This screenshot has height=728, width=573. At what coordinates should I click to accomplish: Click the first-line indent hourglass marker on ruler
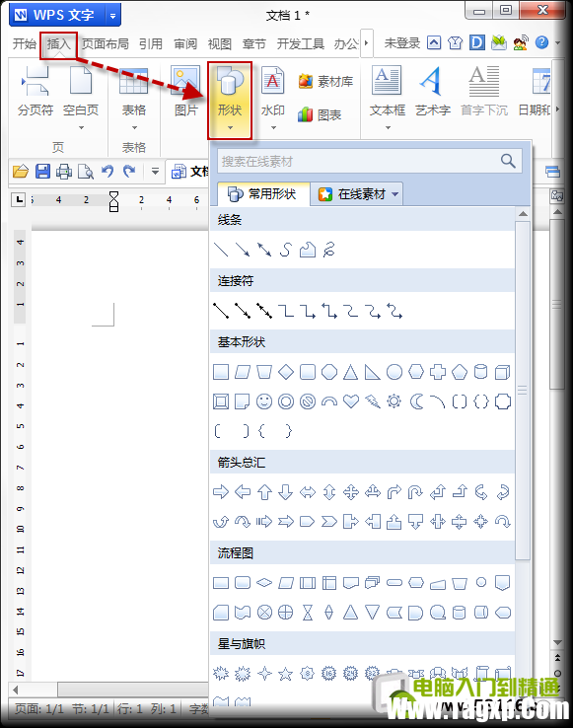click(113, 201)
